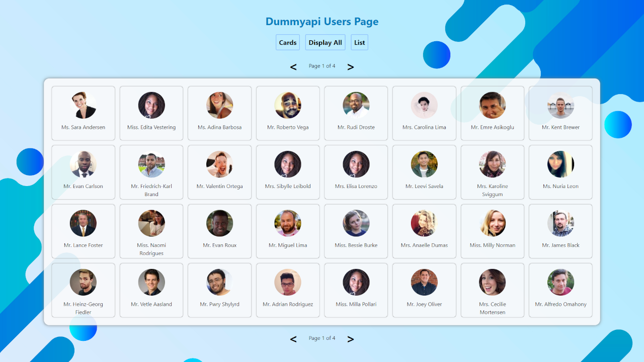Switch to List view

[360, 42]
